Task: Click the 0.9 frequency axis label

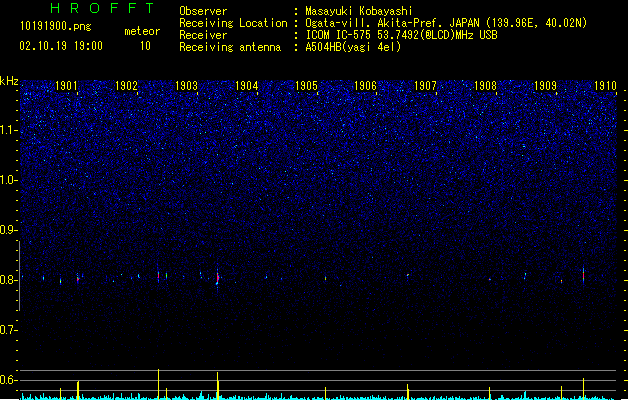Action: click(8, 230)
